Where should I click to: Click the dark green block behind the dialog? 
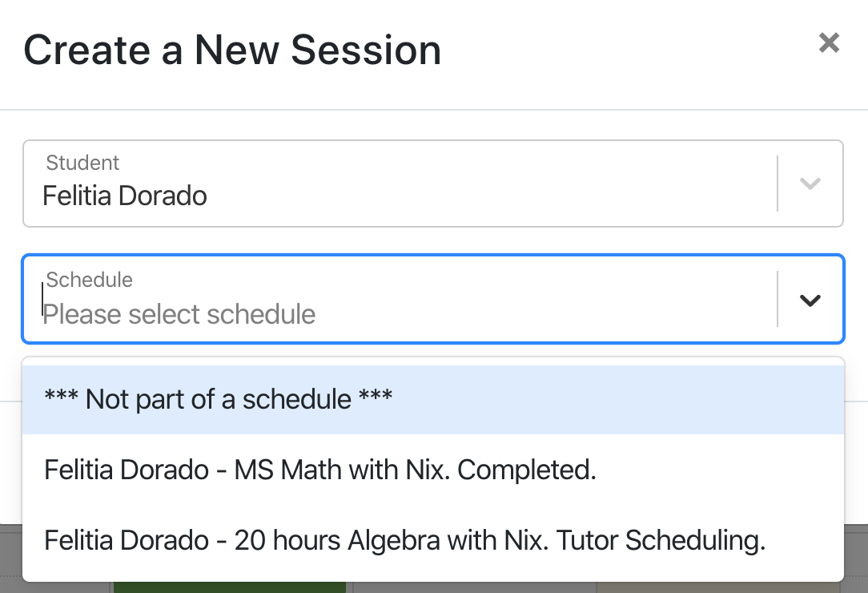pos(229,587)
